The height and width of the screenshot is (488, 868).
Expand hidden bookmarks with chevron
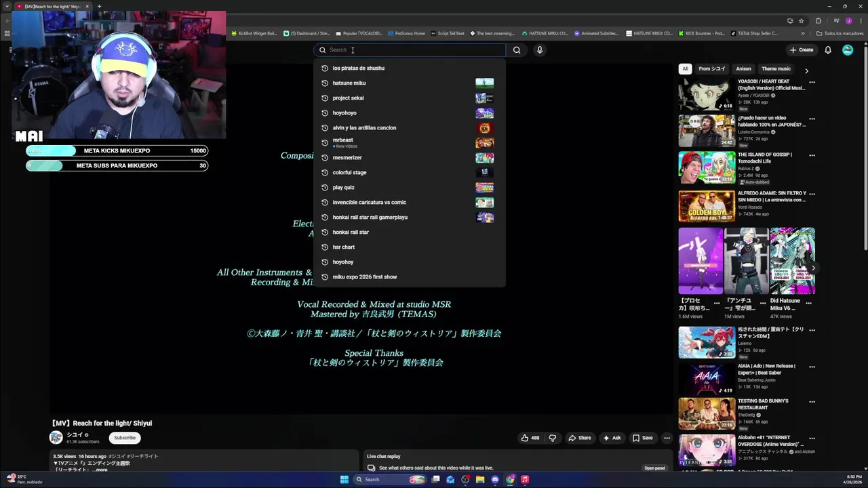point(803,33)
